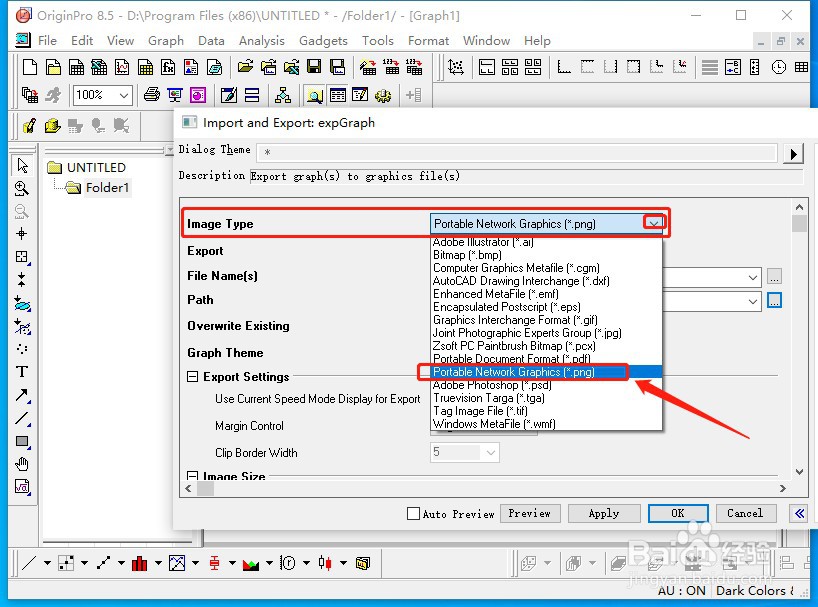Click the Open project folder icon

(x=245, y=67)
